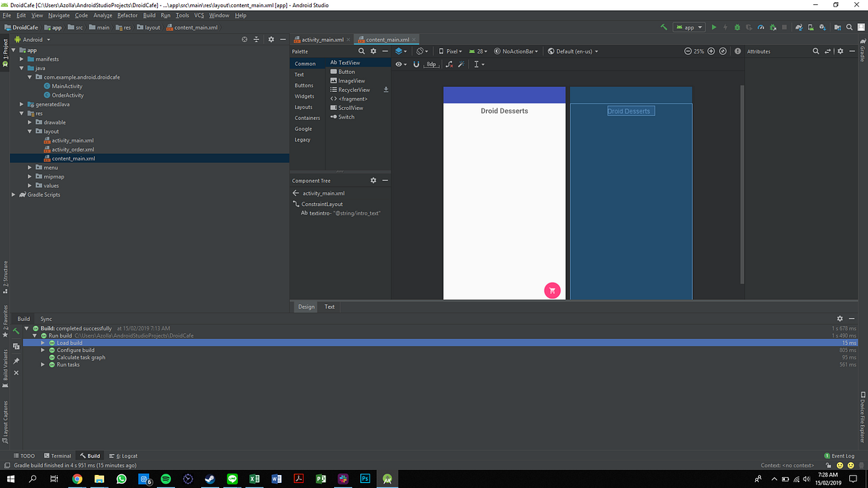Start the debugger with the bug icon
This screenshot has width=868, height=488.
coord(737,27)
